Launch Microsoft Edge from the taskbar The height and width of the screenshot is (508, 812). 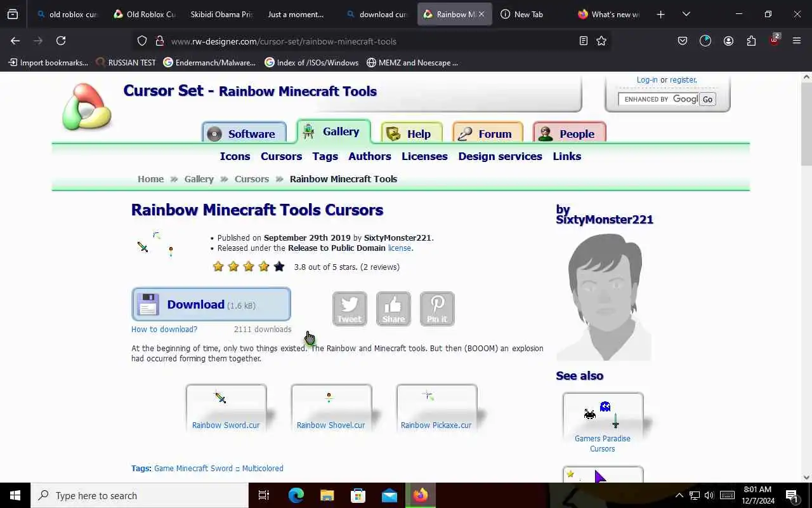click(296, 495)
